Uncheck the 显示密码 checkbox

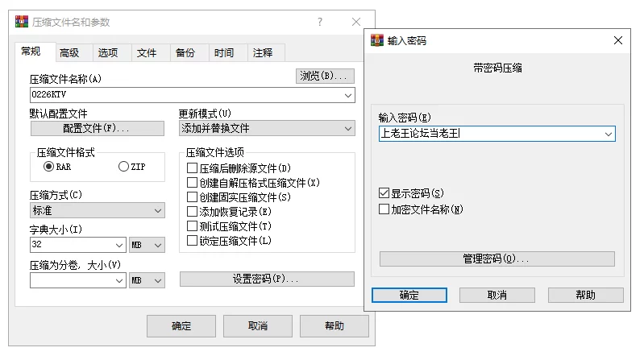coord(384,193)
